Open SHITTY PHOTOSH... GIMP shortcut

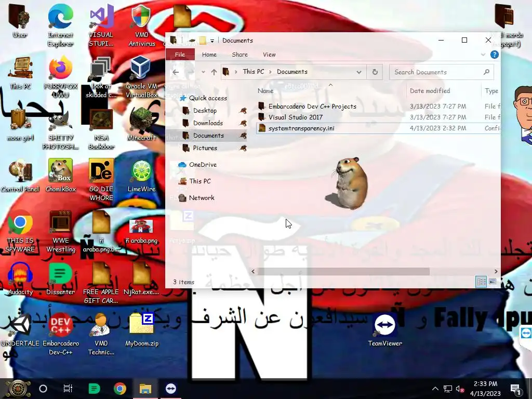coord(61,128)
